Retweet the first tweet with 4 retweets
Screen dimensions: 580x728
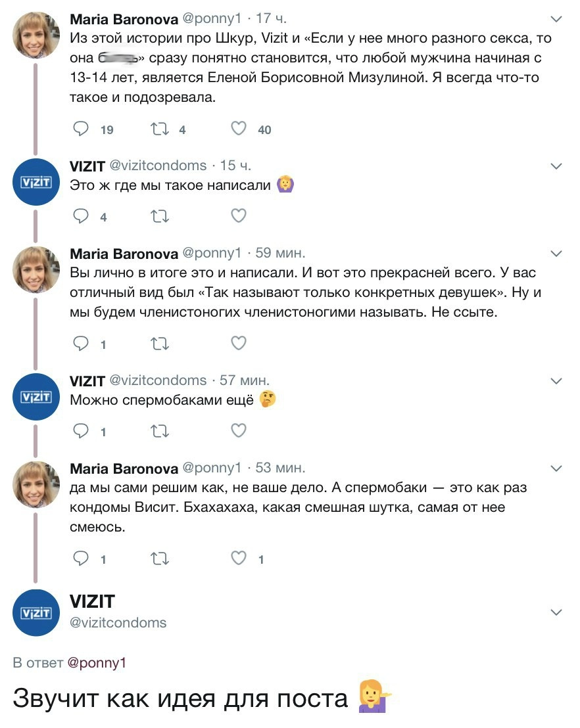160,129
